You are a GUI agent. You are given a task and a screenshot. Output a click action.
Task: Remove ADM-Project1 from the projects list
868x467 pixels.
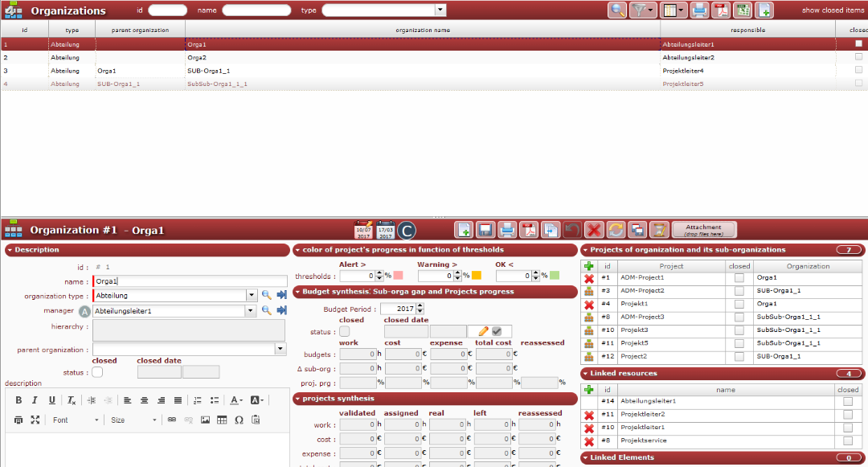click(x=589, y=278)
